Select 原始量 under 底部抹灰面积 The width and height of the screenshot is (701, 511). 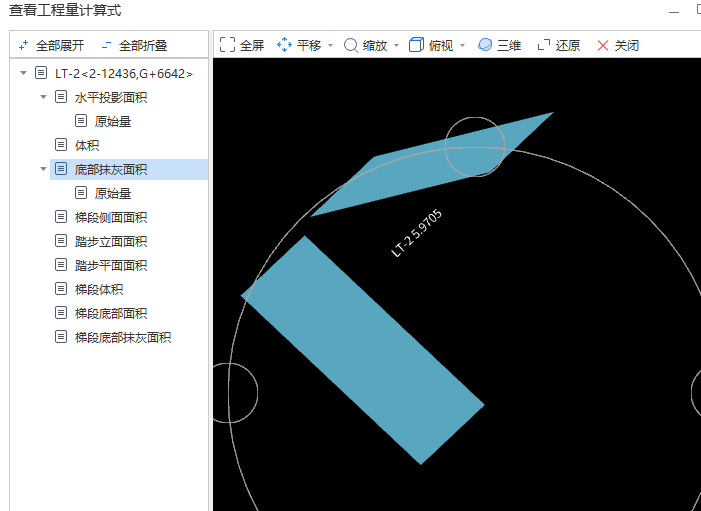click(x=113, y=193)
